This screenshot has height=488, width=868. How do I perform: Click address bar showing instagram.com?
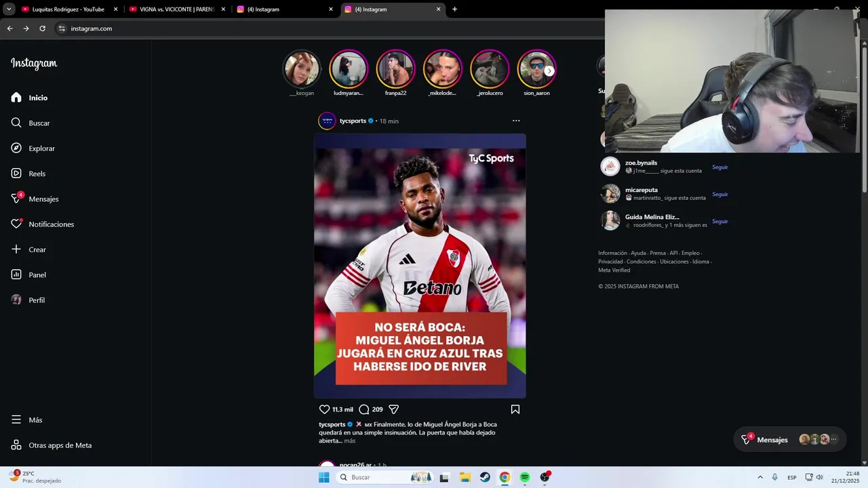click(x=91, y=28)
